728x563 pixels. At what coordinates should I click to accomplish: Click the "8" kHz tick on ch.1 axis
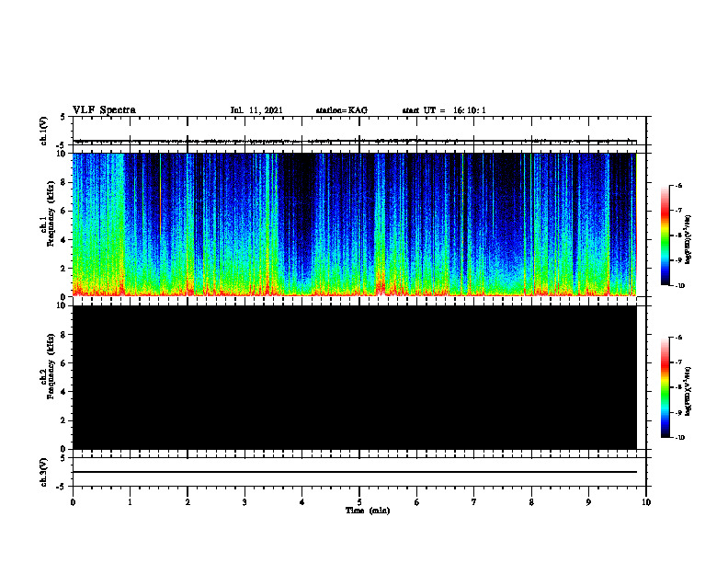[x=63, y=182]
